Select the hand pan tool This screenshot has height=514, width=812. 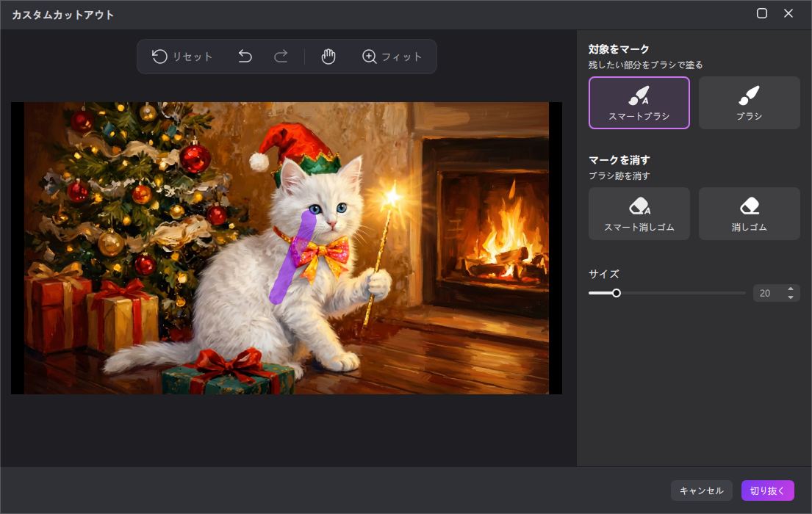pyautogui.click(x=328, y=57)
